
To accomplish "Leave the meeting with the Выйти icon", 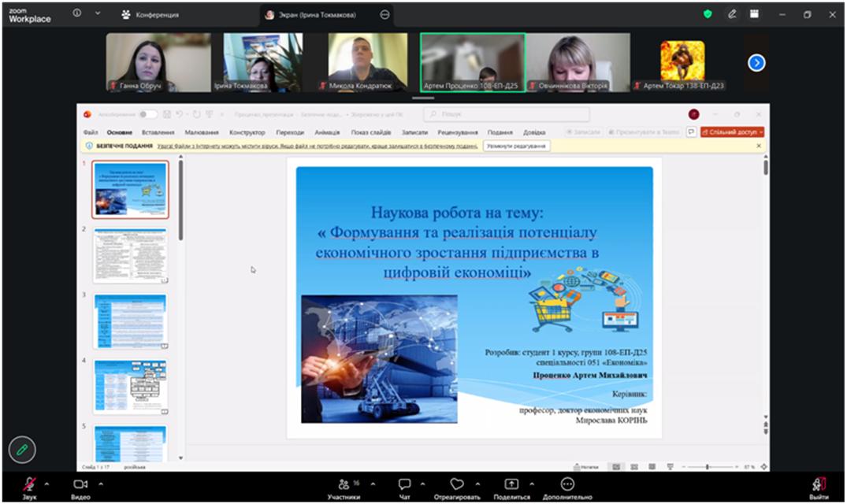I will click(819, 484).
